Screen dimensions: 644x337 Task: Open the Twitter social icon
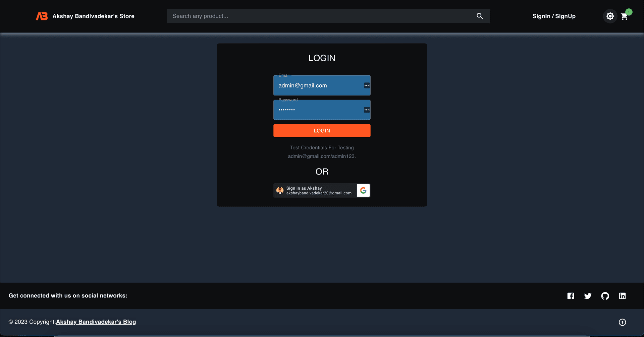pyautogui.click(x=588, y=296)
